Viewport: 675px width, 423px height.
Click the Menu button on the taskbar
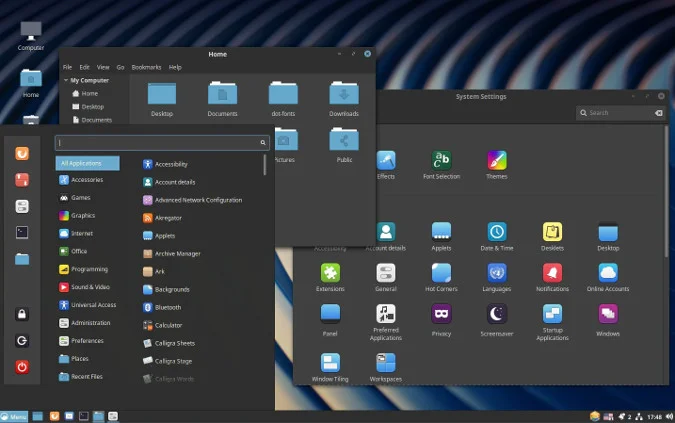pos(14,417)
